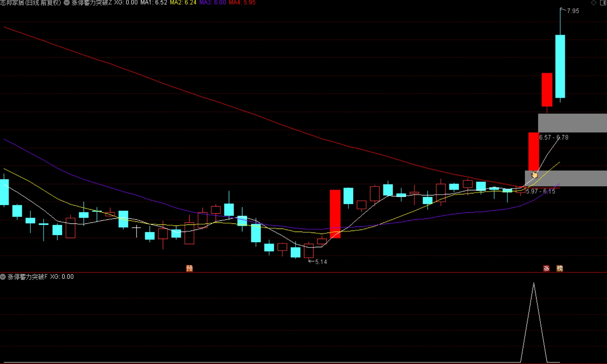Toggle the side panel layout icon

(x=603, y=3)
